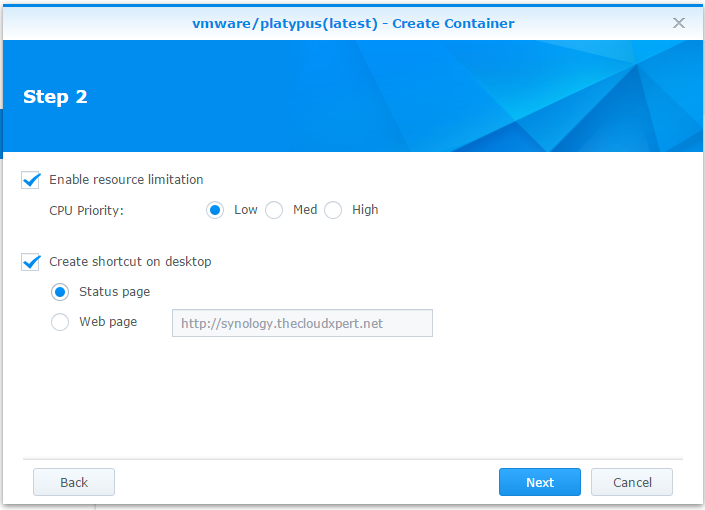Close the Create Container dialog
The height and width of the screenshot is (510, 705).
679,22
